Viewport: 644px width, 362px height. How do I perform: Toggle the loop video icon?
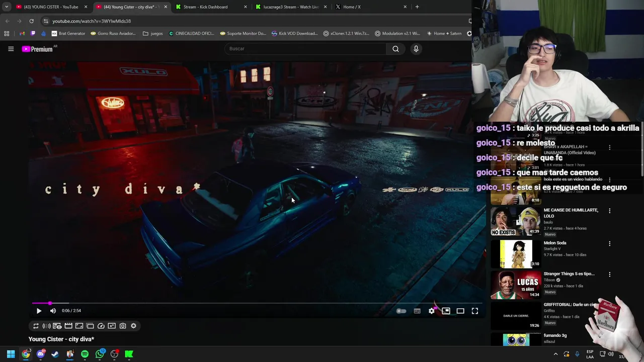point(36,326)
